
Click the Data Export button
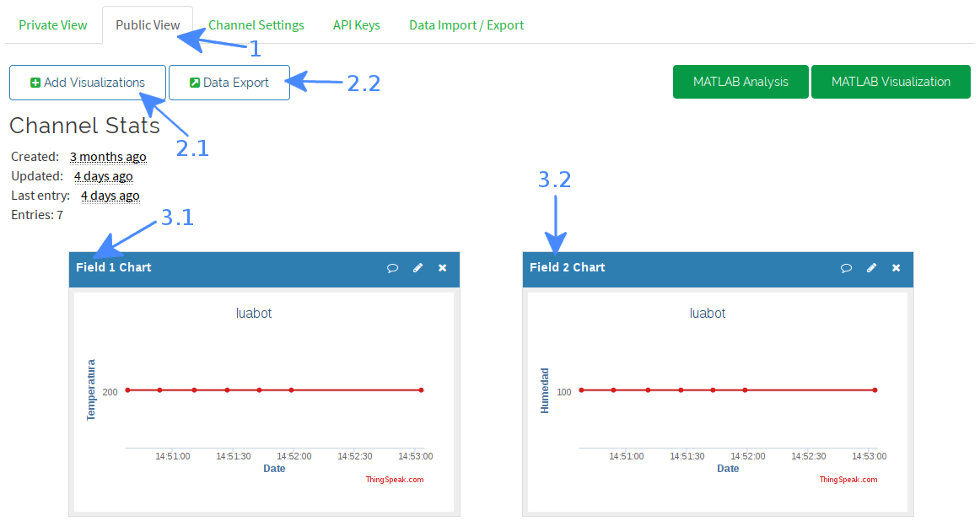click(229, 83)
